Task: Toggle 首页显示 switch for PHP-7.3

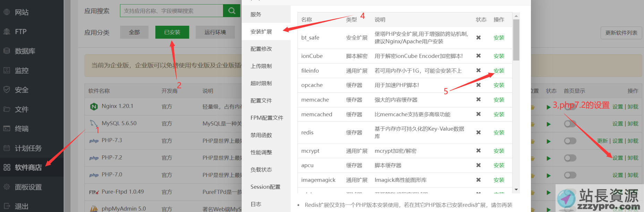Action: click(570, 141)
